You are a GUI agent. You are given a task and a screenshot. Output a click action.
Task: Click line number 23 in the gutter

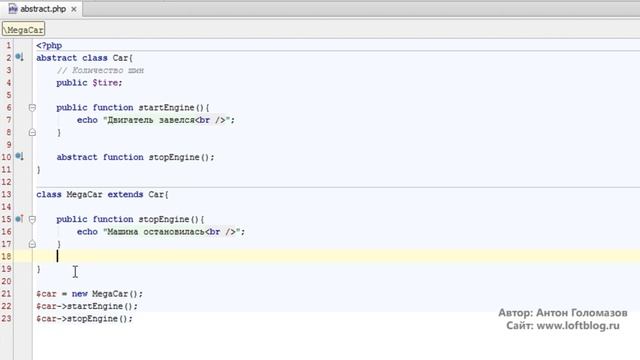pos(7,319)
